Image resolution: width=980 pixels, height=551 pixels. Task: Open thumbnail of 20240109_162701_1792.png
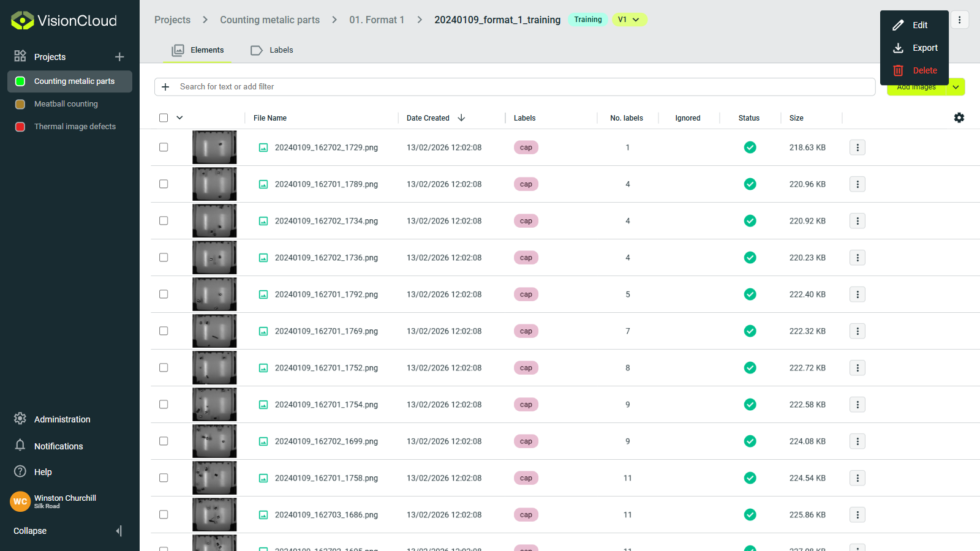click(214, 294)
